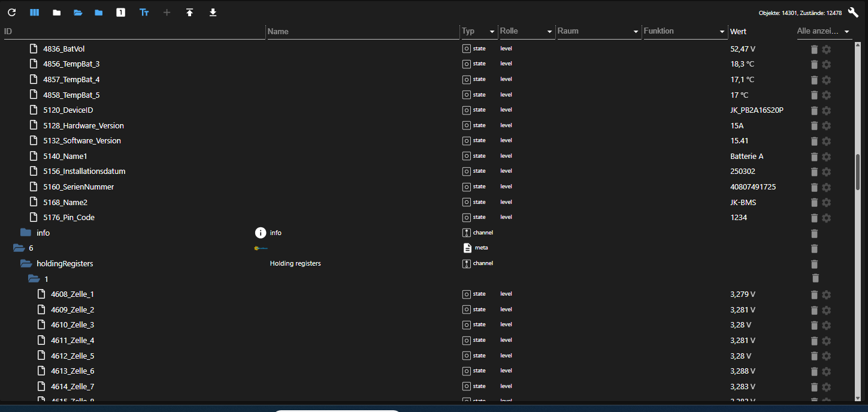Screen dimensions: 868x412
Task: Delete the 5160_SerienNummer state
Action: pyautogui.click(x=814, y=187)
